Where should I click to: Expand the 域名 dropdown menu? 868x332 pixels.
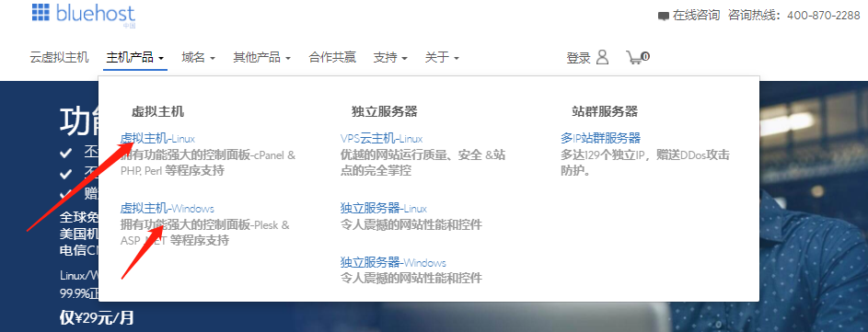(x=198, y=57)
